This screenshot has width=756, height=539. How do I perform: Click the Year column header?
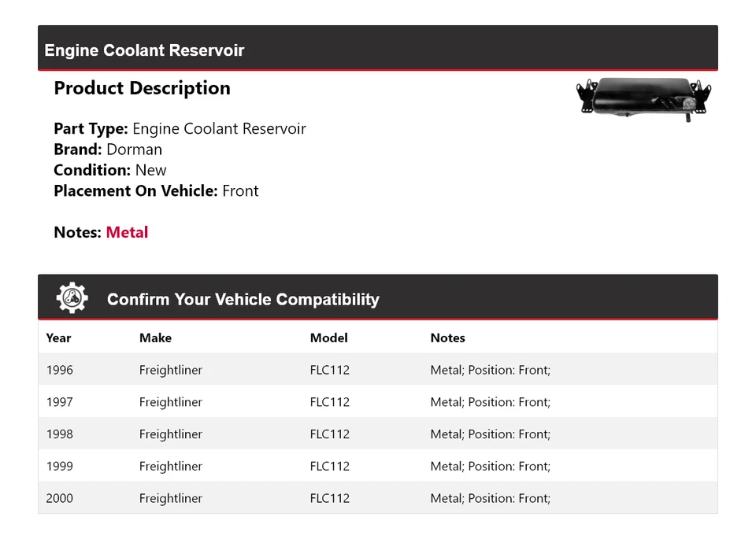click(x=58, y=338)
